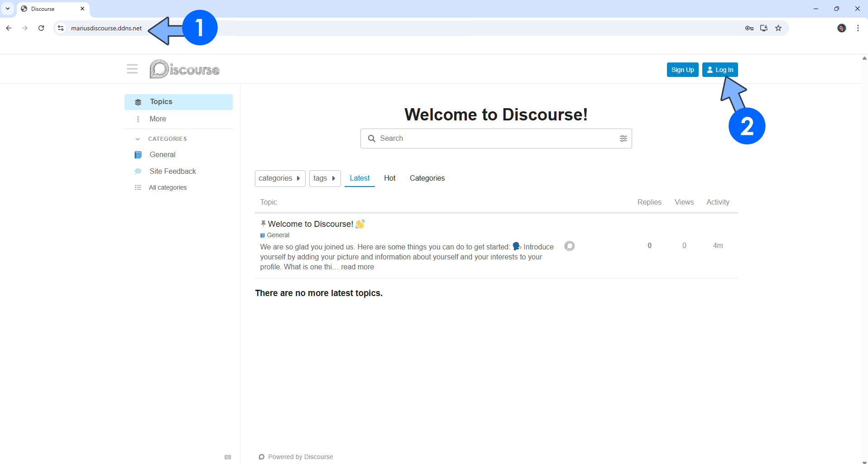Sort by the Views column header

coord(684,202)
